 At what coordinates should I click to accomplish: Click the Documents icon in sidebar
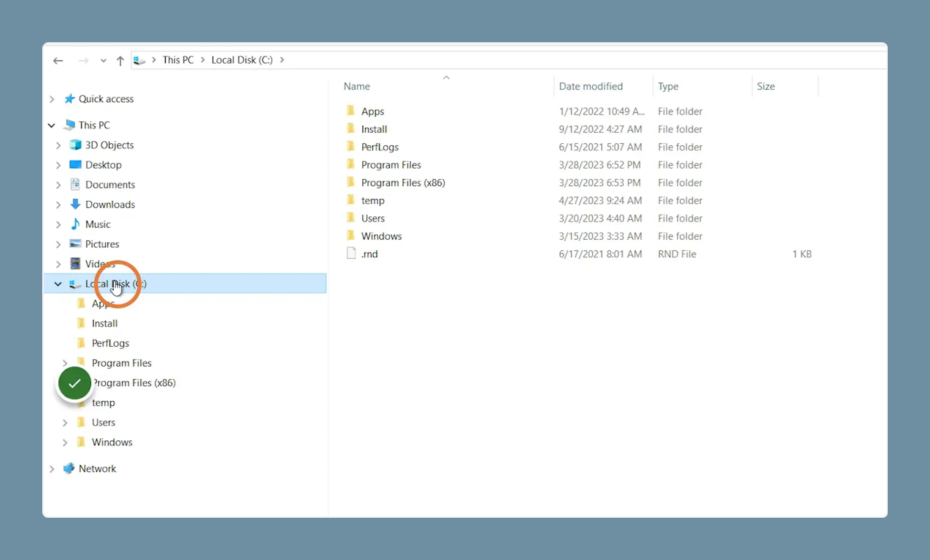(75, 184)
